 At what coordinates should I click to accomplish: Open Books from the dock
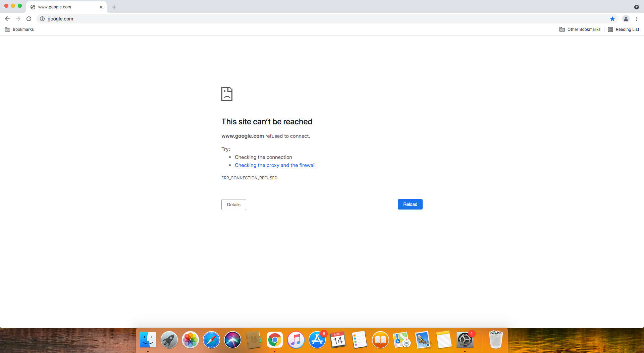coord(380,340)
